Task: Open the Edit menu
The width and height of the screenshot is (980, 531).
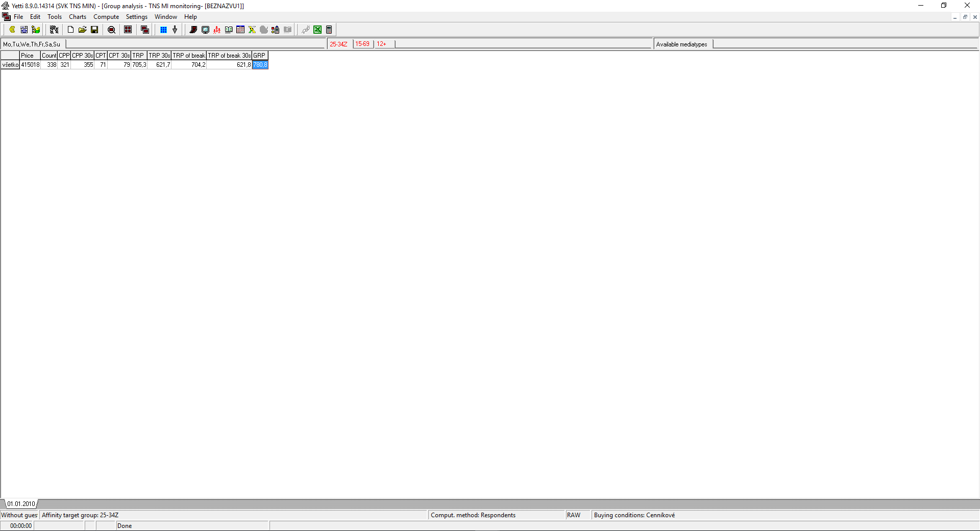Action: tap(35, 17)
